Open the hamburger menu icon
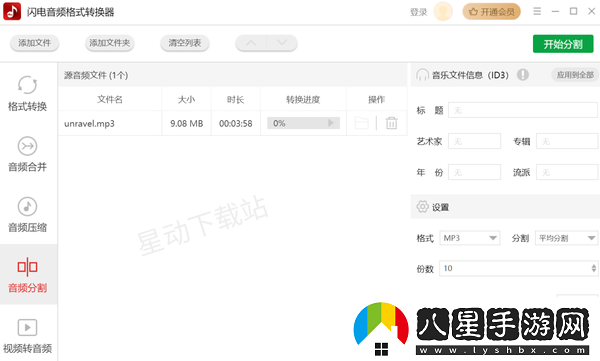Screen dimensions: 600x361 point(537,11)
